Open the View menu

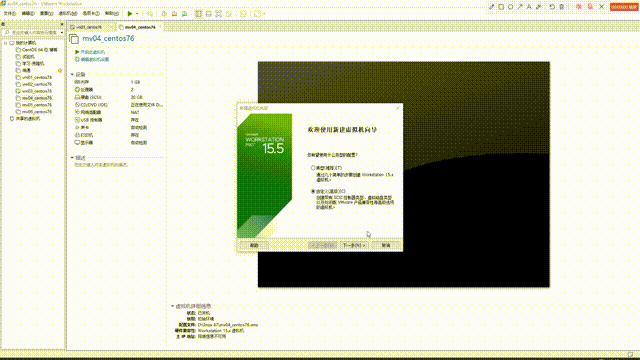click(47, 13)
